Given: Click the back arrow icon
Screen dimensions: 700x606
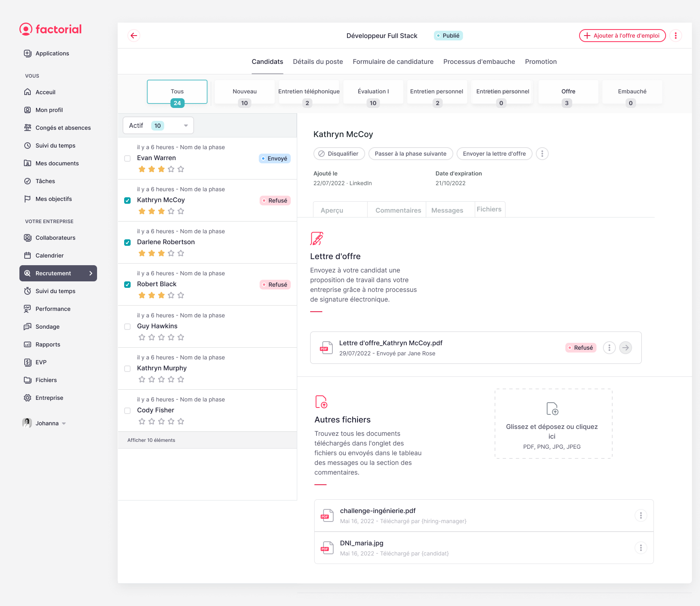Looking at the screenshot, I should [x=134, y=36].
